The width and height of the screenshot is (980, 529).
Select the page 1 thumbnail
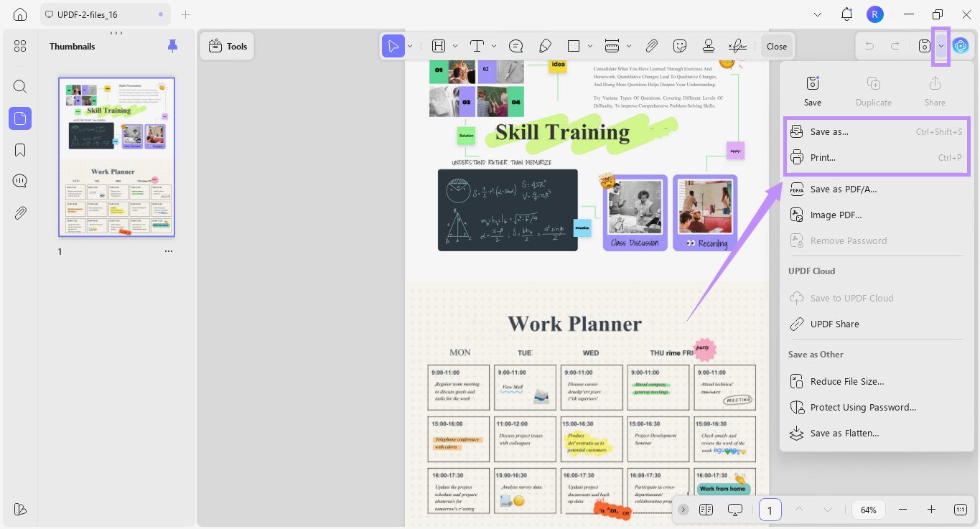tap(116, 156)
